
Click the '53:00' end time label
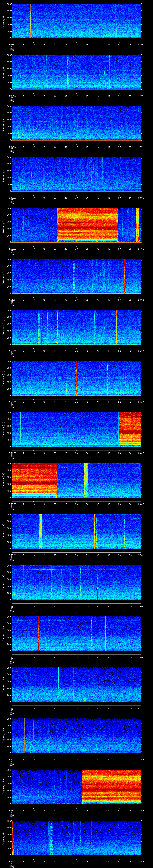click(x=141, y=351)
